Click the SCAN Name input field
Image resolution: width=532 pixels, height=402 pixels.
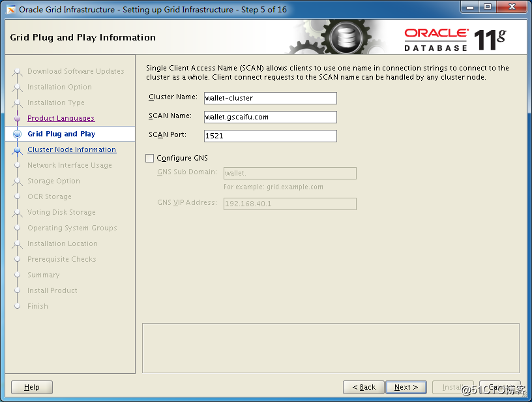coord(271,117)
